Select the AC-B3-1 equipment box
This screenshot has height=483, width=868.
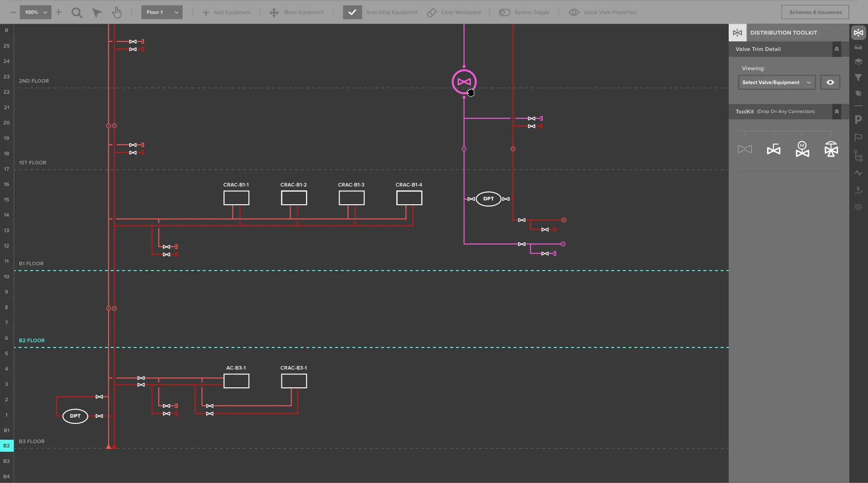(236, 381)
